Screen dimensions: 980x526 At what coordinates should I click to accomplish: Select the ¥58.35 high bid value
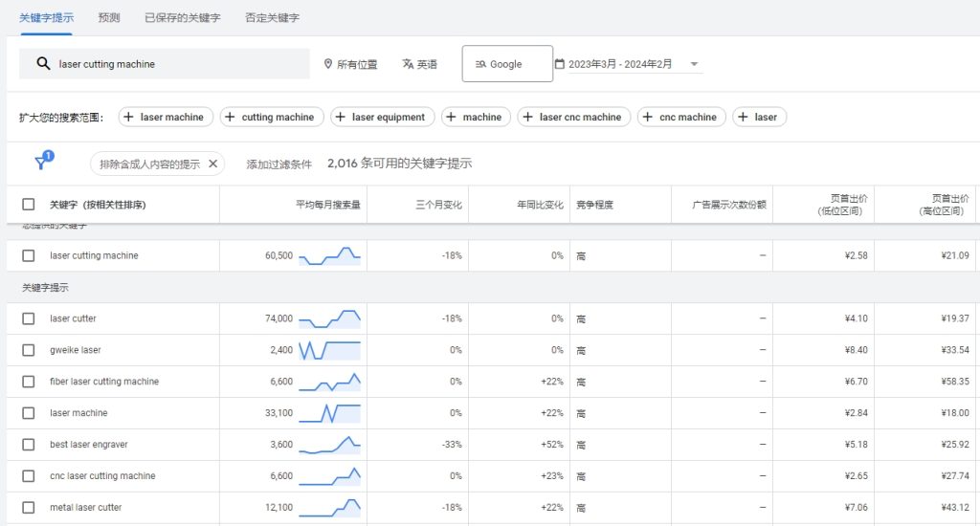click(955, 382)
